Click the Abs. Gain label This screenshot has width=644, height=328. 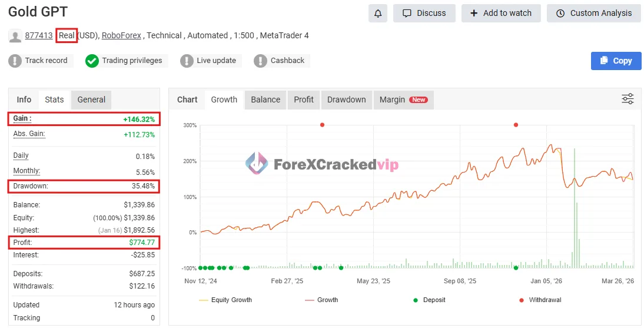tap(29, 134)
